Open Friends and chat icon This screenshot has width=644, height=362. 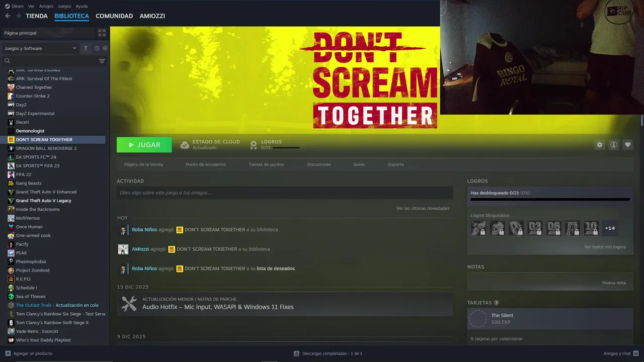636,353
